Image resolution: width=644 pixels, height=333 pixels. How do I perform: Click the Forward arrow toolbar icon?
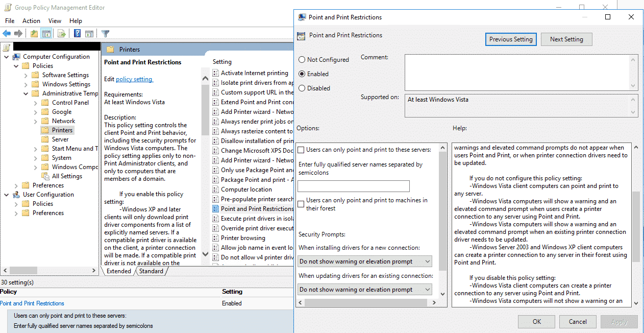coord(18,34)
